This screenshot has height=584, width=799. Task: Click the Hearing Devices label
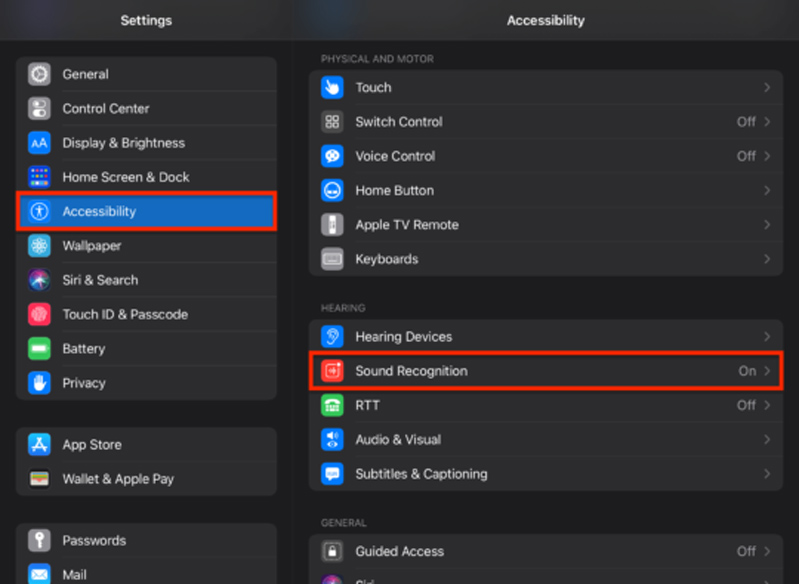tap(404, 336)
